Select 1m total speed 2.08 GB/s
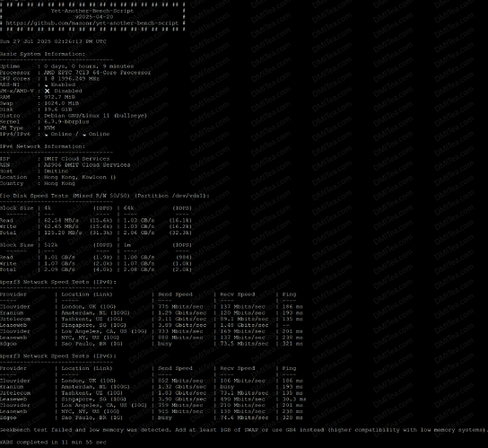This screenshot has height=448, width=488. click(139, 270)
